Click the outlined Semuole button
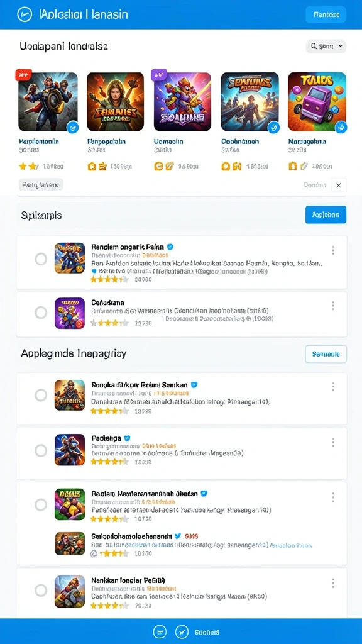362x644 pixels. pyautogui.click(x=326, y=354)
